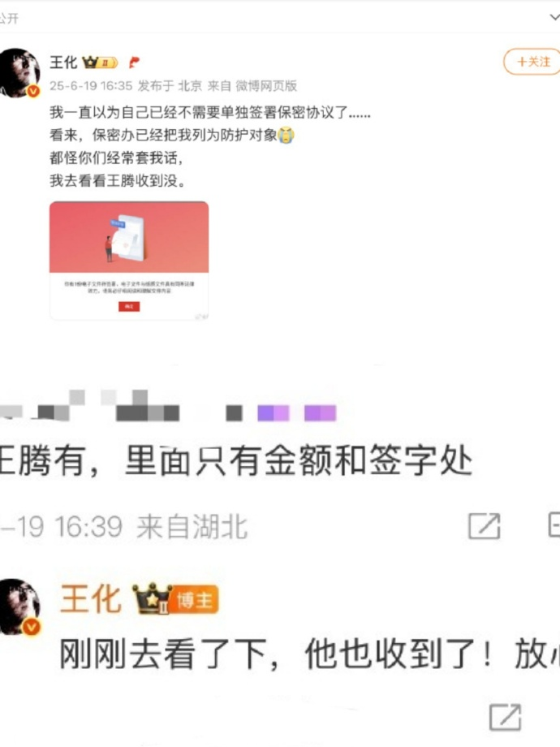560x747 pixels.
Task: Open the 微博网页版 source link
Action: coord(266,86)
